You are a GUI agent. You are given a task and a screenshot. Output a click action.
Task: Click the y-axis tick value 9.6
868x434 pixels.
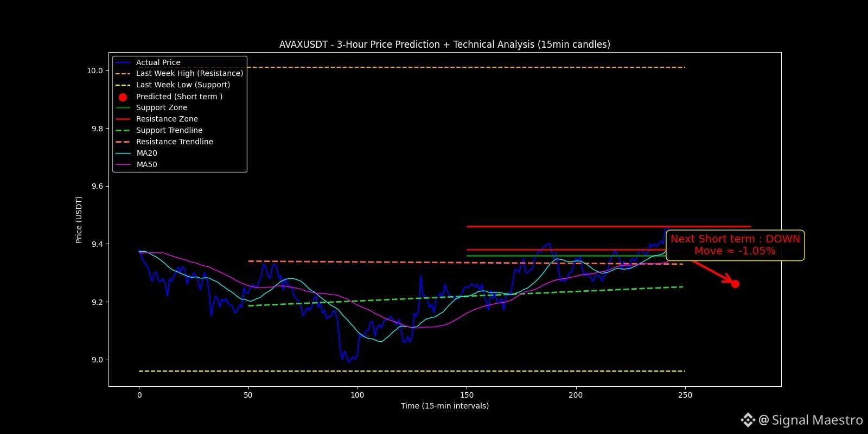coord(97,186)
